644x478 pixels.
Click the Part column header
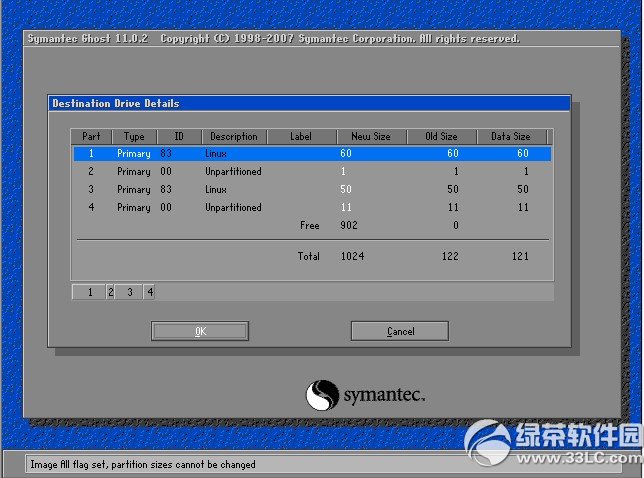coord(91,136)
